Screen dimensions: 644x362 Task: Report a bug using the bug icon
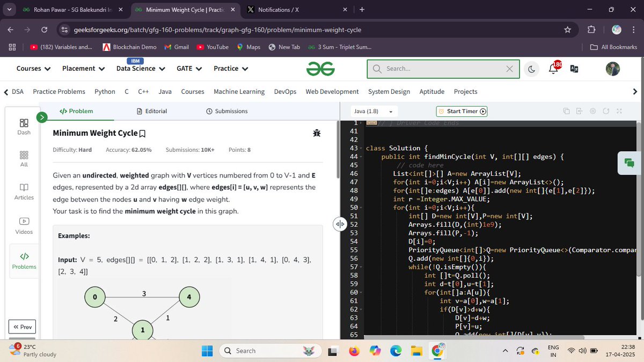pyautogui.click(x=316, y=132)
